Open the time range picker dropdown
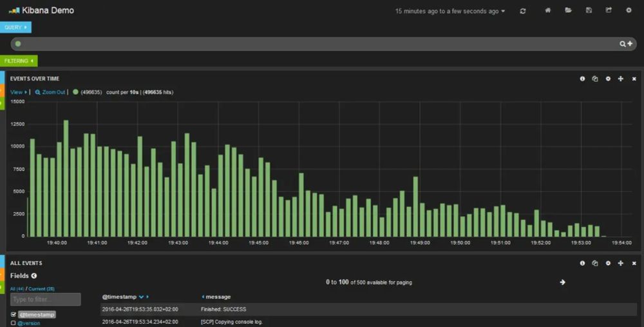This screenshot has width=644, height=327. [x=450, y=11]
